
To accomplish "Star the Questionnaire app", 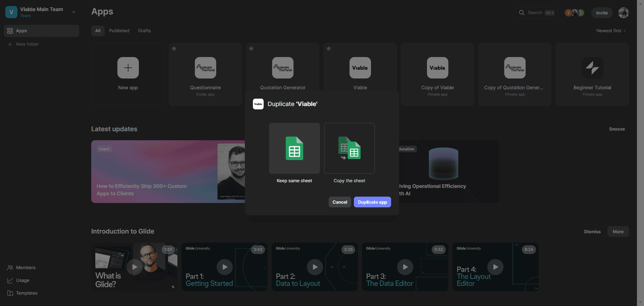I will (x=174, y=49).
